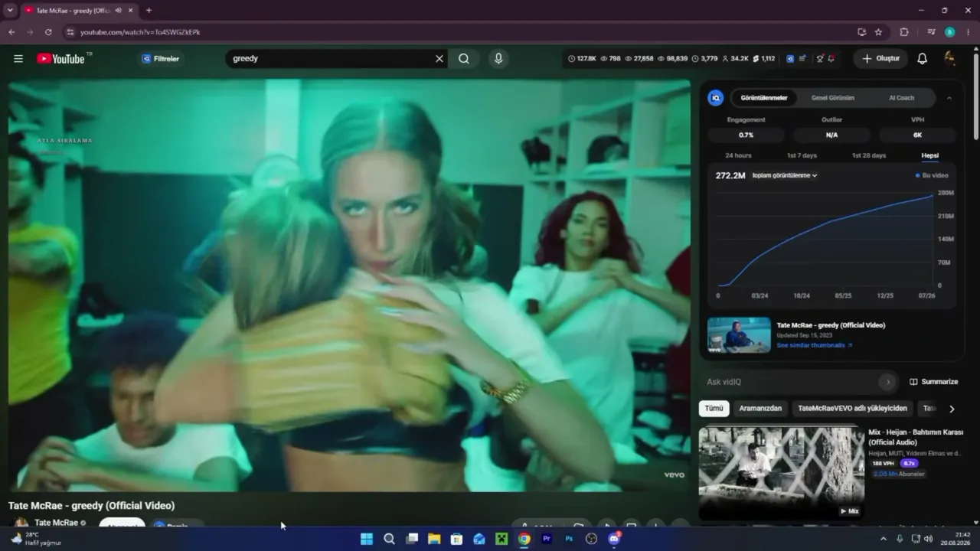This screenshot has height=551, width=980.
Task: Mute the tab via speaker icon
Action: [x=118, y=11]
